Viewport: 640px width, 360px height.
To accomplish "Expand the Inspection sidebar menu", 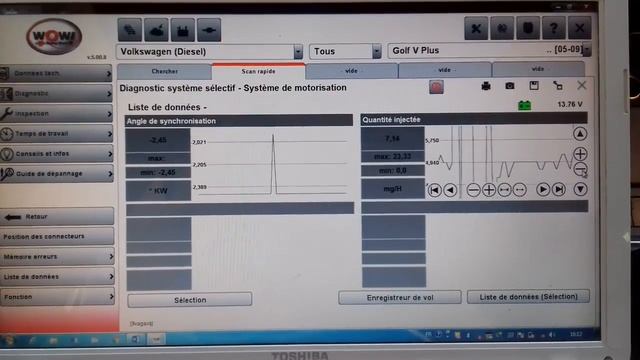I will pyautogui.click(x=56, y=113).
